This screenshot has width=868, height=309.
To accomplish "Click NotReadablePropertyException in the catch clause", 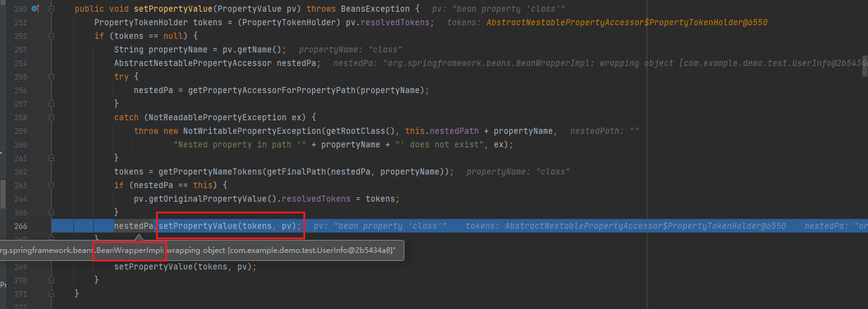I will 217,117.
